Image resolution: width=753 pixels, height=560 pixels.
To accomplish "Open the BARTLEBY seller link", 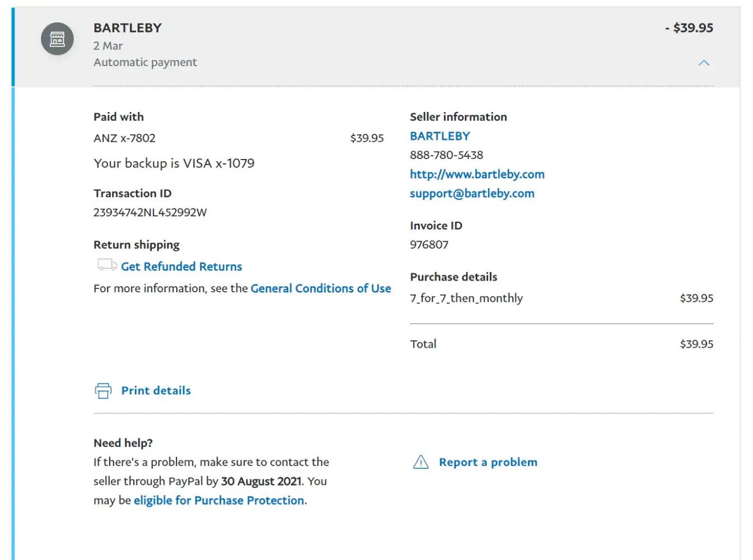I will tap(439, 136).
